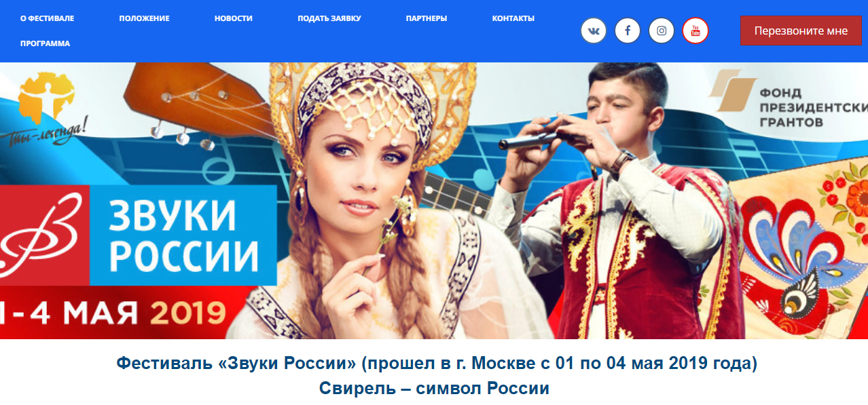Open the Facebook social icon

pyautogui.click(x=628, y=31)
